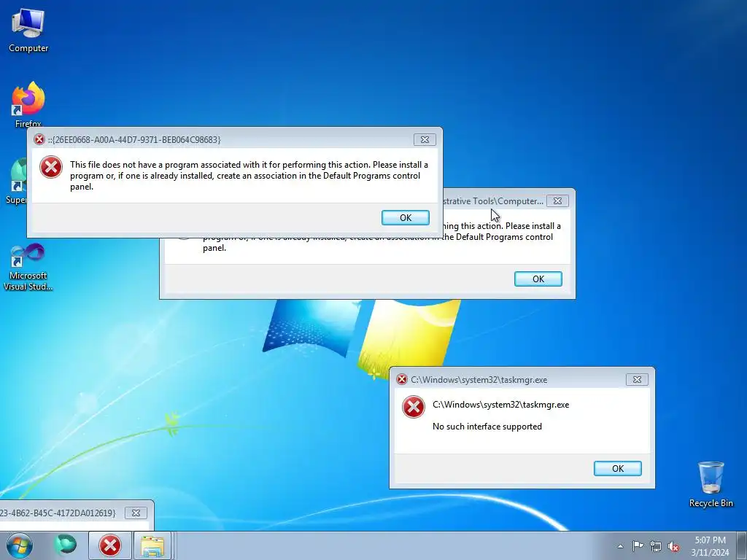Image resolution: width=747 pixels, height=560 pixels.
Task: Click OK in the taskmgr.exe error dialog
Action: click(x=618, y=469)
